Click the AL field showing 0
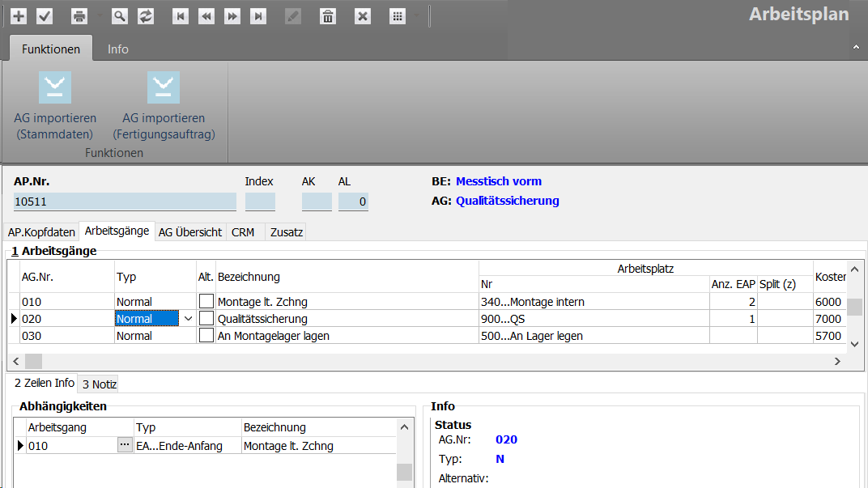 pos(353,202)
